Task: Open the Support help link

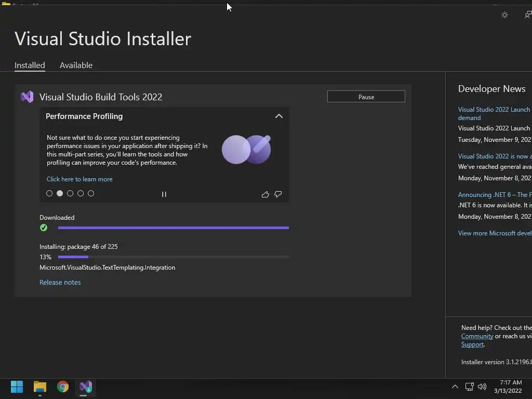Action: click(472, 344)
